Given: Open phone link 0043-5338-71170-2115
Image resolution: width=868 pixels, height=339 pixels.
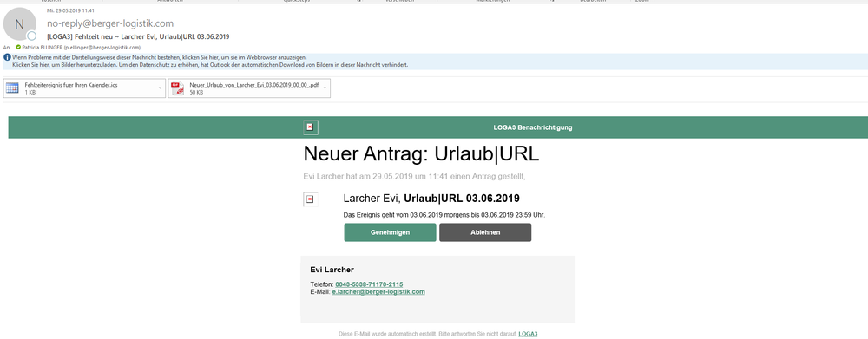Looking at the screenshot, I should 369,284.
